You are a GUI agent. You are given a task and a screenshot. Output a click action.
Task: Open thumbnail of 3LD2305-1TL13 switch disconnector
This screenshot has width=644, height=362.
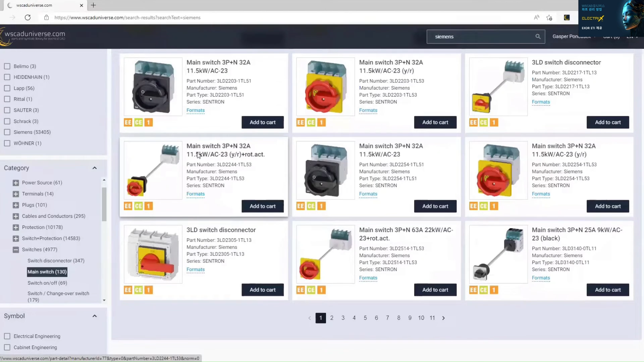tap(153, 254)
